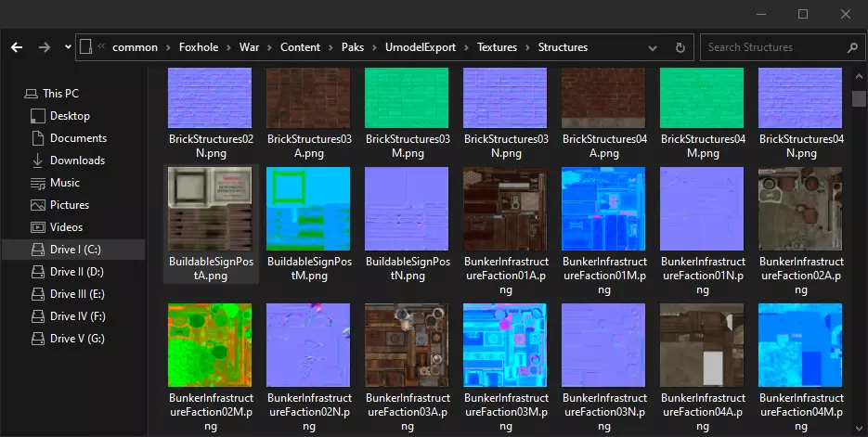Select BunkerInfrastructureFaction03N.png thumbnail
This screenshot has width=868, height=437.
pos(603,345)
